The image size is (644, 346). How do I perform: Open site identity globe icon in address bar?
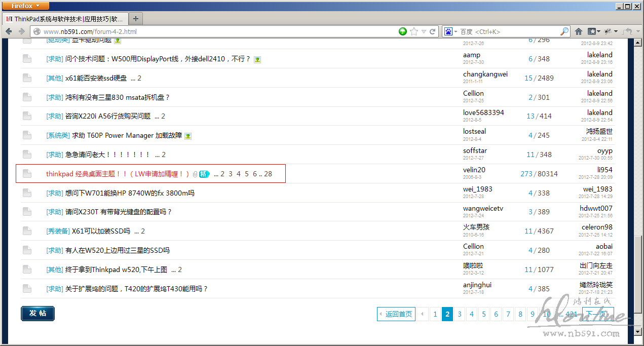[x=36, y=31]
